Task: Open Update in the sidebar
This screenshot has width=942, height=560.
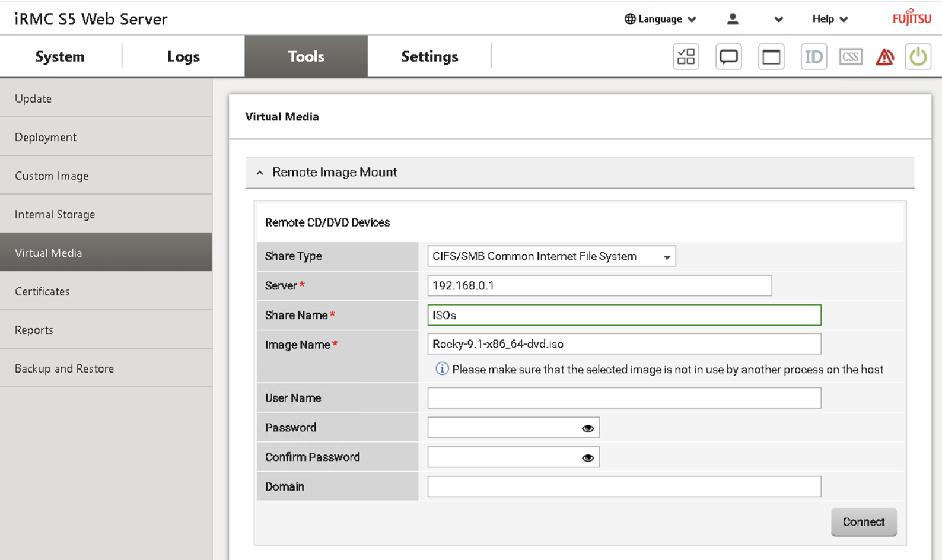Action: click(x=106, y=98)
